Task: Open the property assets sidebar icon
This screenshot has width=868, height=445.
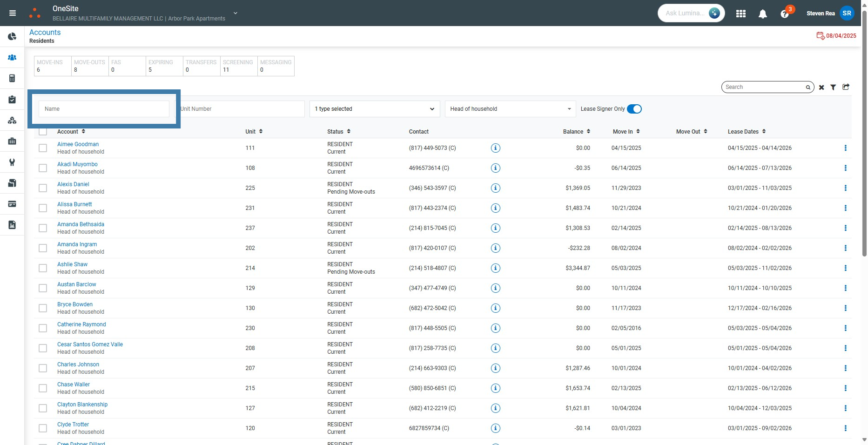Action: click(x=12, y=120)
